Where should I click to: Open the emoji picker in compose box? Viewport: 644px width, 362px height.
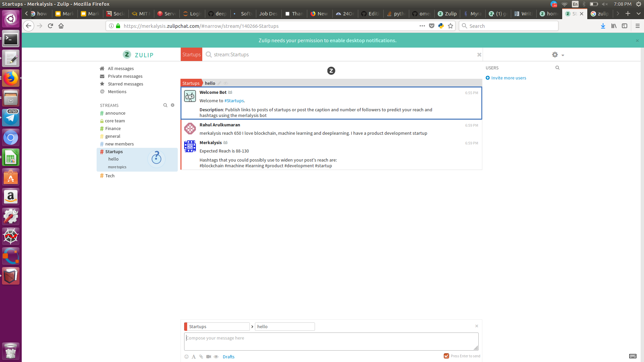[186, 357]
